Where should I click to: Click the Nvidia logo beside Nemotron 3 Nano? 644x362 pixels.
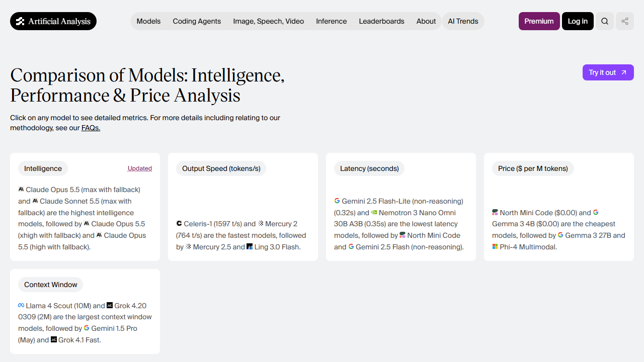point(374,213)
